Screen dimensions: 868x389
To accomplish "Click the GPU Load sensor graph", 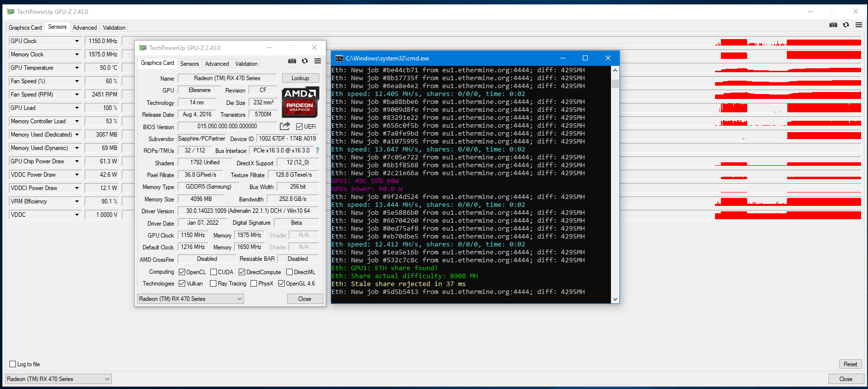I will [492, 108].
